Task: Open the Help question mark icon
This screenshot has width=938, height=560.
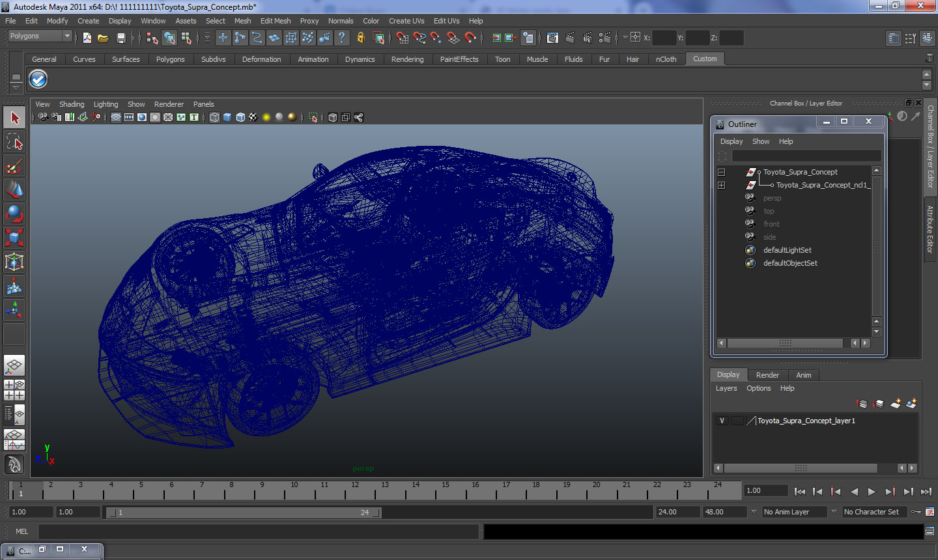Action: point(341,38)
